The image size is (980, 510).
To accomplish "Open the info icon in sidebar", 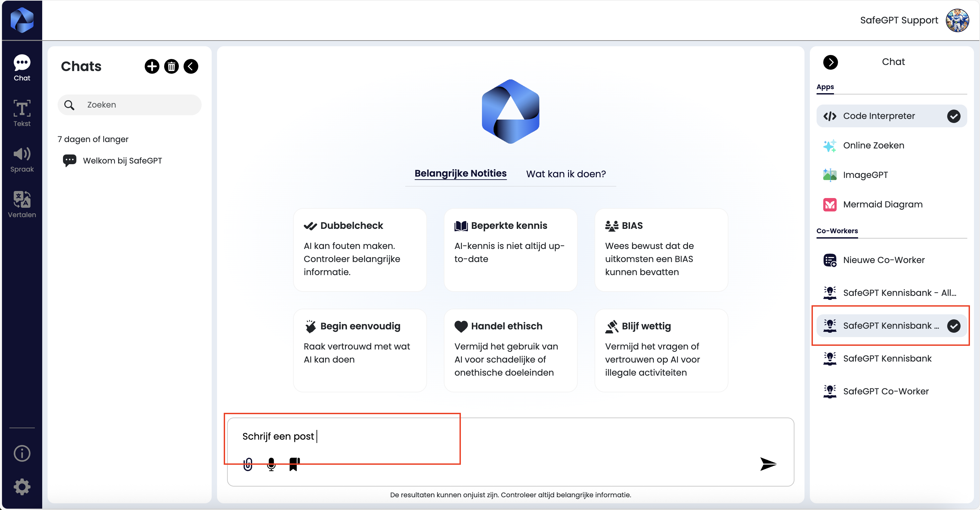I will click(x=22, y=453).
